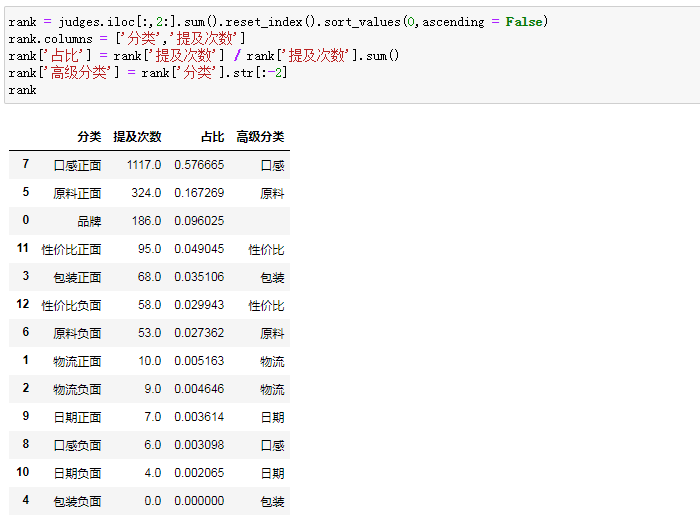Select the value 9.0
700x520 pixels.
pyautogui.click(x=153, y=389)
